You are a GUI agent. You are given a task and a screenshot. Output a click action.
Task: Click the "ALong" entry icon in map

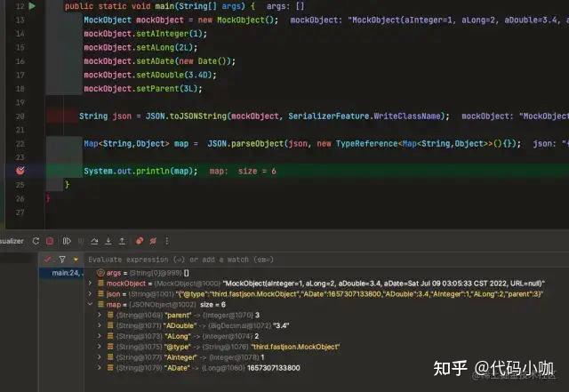[110, 336]
